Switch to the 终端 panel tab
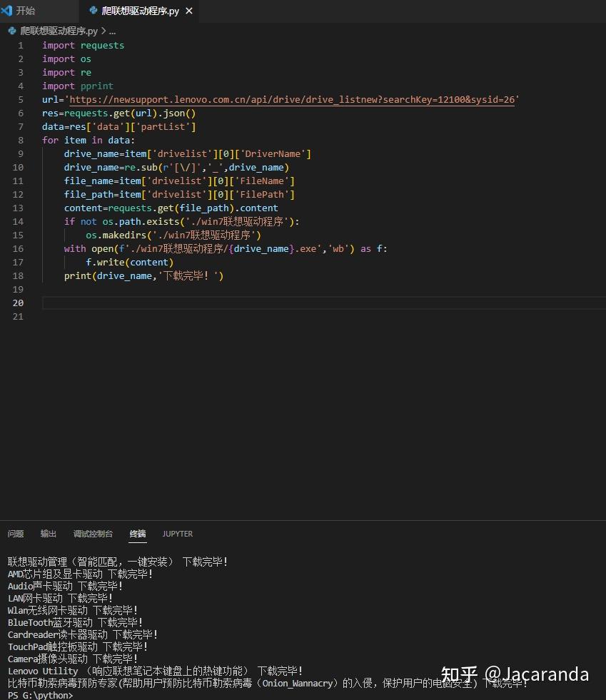Screen dimensions: 606x700 (138, 534)
